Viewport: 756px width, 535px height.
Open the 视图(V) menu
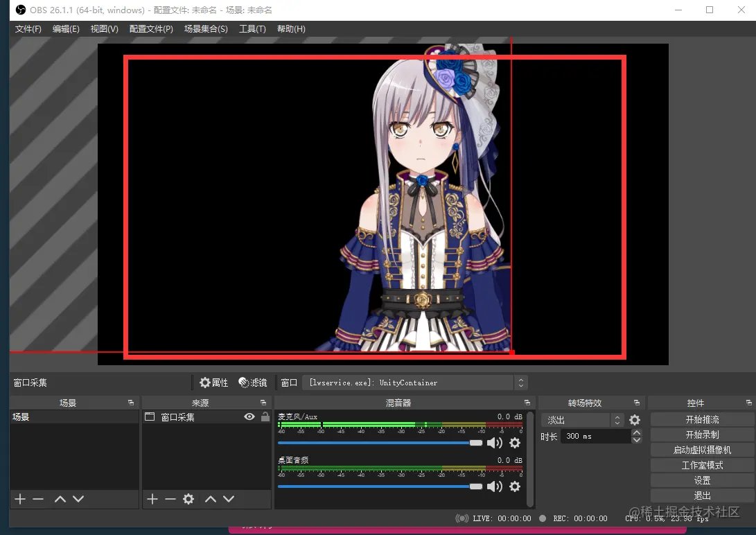pos(104,29)
